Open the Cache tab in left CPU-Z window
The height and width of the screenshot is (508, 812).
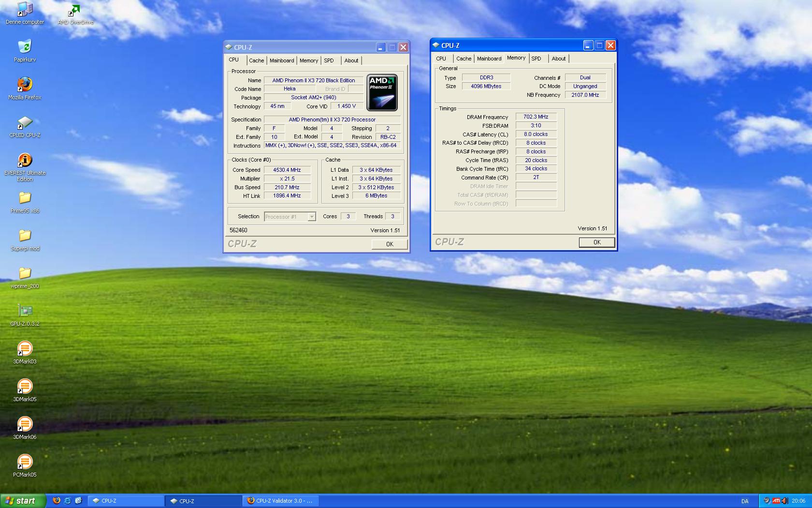coord(257,60)
